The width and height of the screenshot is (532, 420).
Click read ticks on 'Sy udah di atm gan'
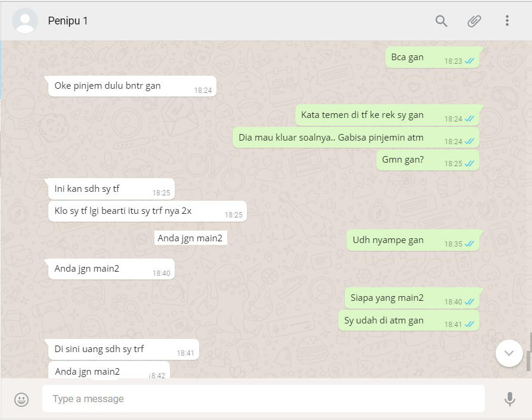coord(469,325)
